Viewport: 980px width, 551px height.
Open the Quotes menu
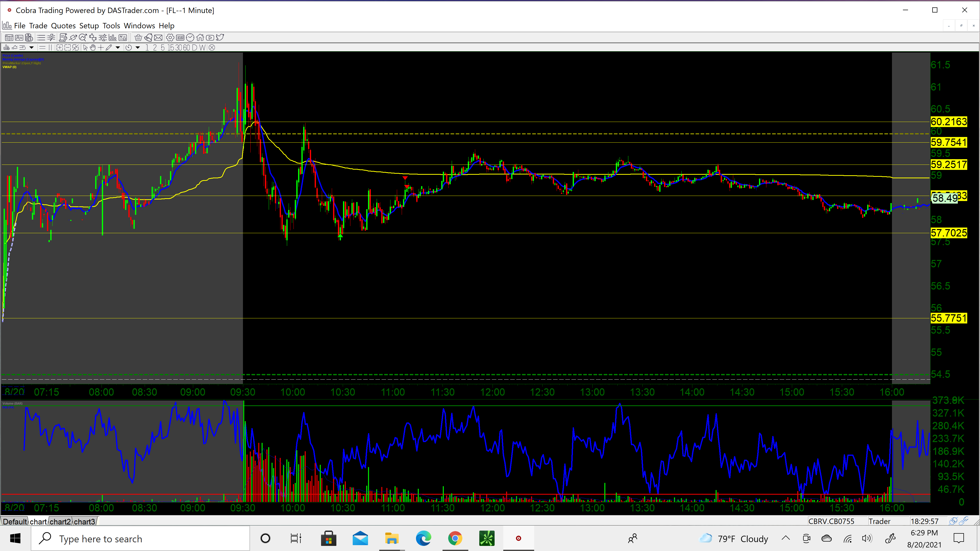click(x=63, y=26)
